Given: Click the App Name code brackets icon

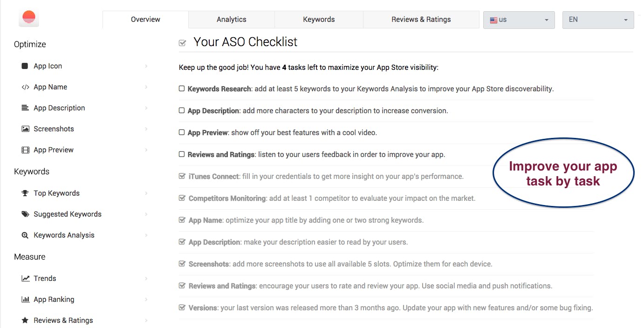Looking at the screenshot, I should (x=25, y=87).
